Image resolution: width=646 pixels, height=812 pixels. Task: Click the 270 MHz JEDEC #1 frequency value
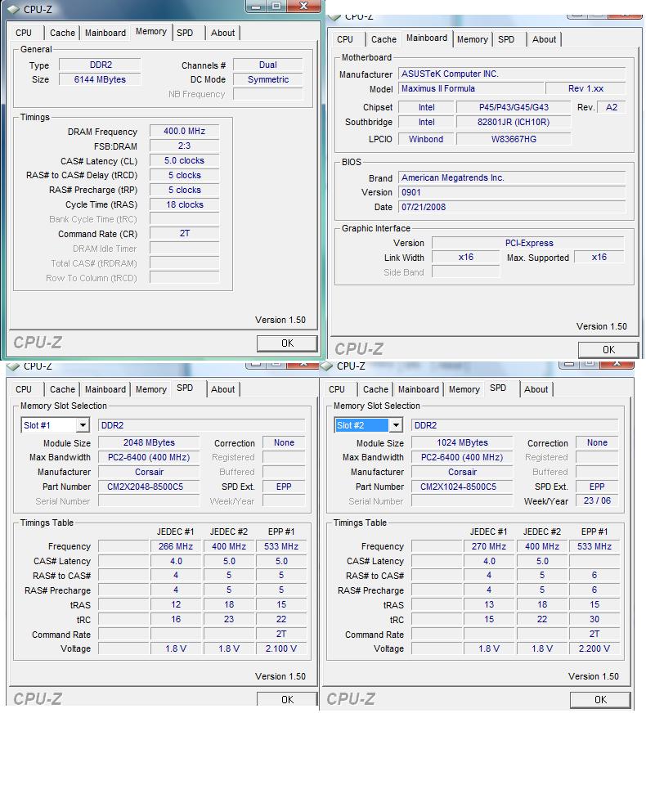(489, 546)
